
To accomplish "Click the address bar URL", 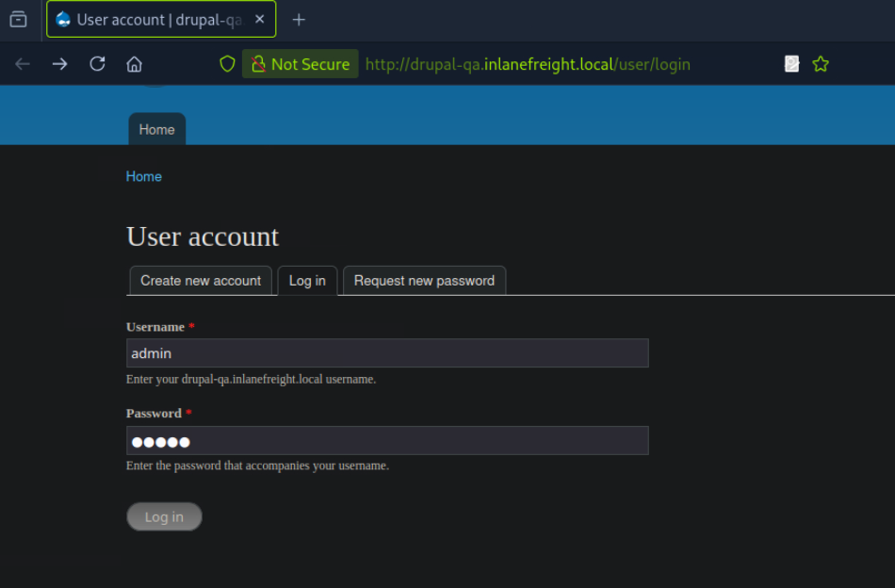I will pos(528,64).
